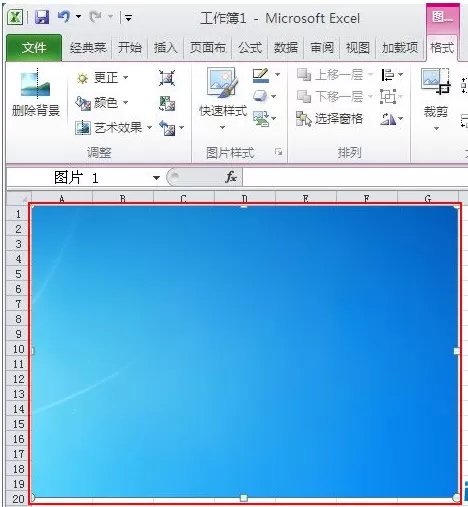Save the workbook with the floppy disk icon

[x=42, y=17]
